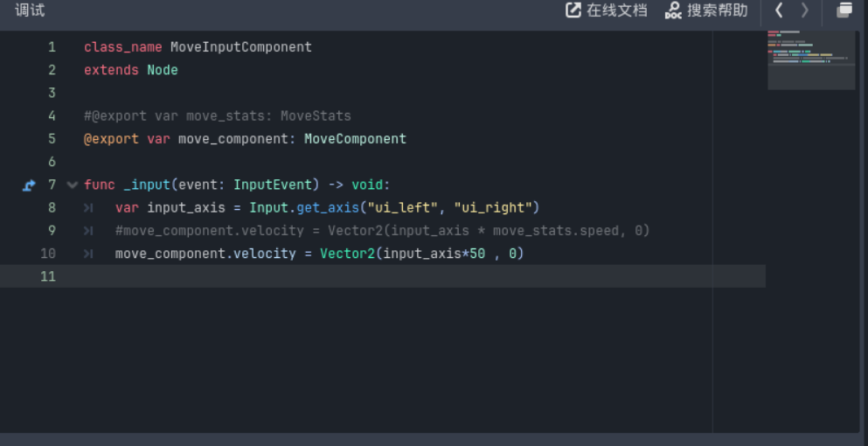The height and width of the screenshot is (446, 868).
Task: Click the "ui_right" string literal
Action: tap(493, 208)
